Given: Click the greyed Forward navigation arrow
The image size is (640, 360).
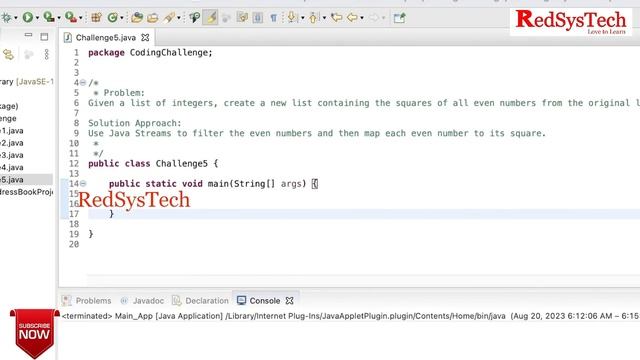Looking at the screenshot, I should [x=373, y=18].
